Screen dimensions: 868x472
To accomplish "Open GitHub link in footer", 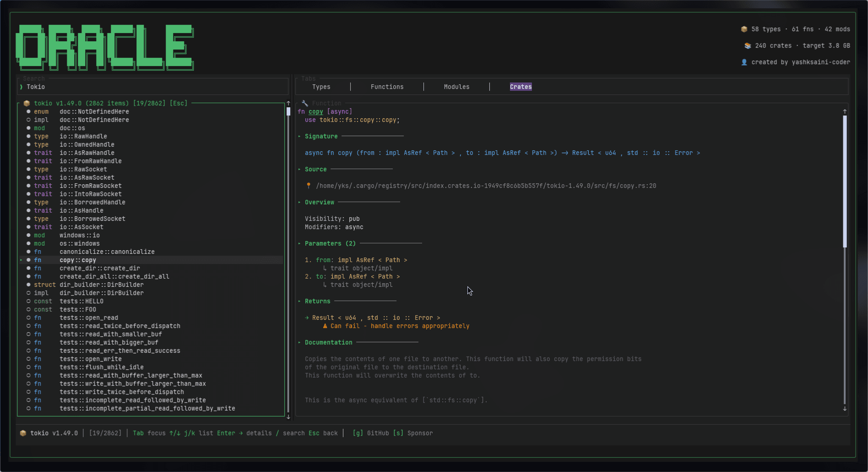I will click(x=377, y=434).
